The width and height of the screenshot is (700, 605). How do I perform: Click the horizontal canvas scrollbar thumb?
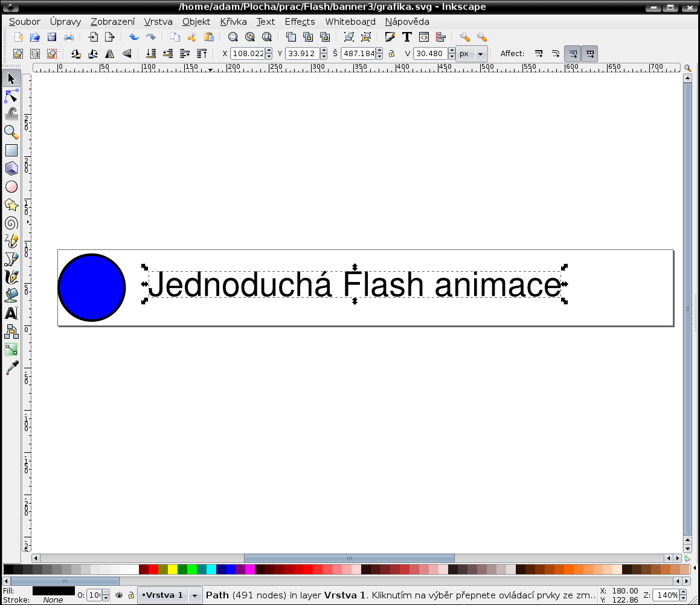click(349, 558)
